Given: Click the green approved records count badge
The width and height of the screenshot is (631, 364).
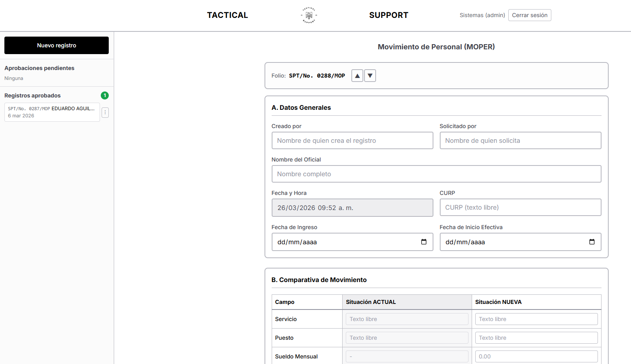Looking at the screenshot, I should point(105,95).
